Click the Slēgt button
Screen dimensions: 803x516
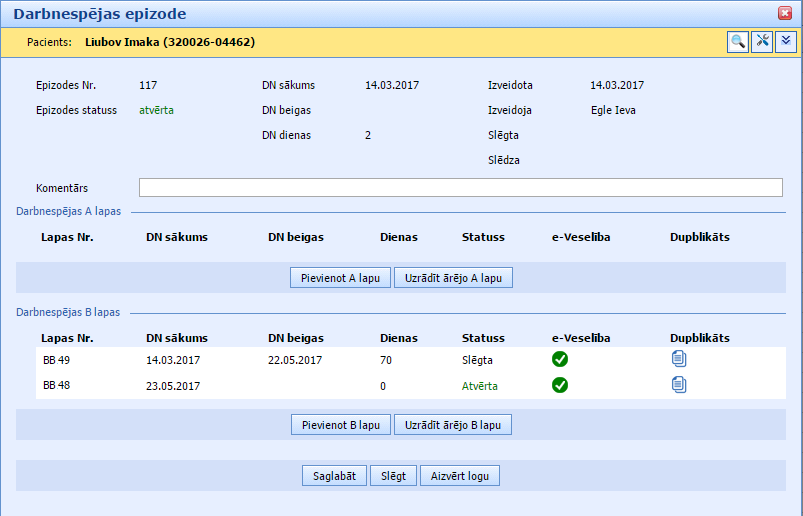coord(394,476)
